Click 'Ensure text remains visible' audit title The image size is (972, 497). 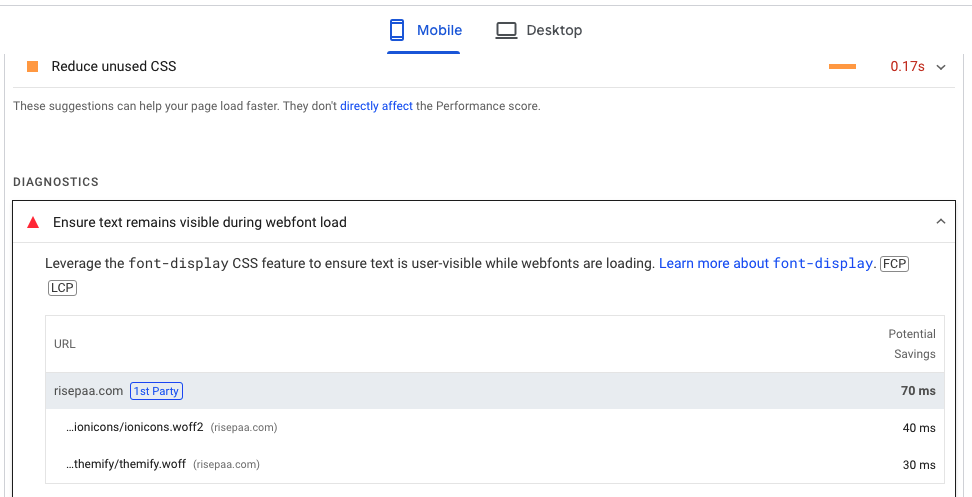200,222
